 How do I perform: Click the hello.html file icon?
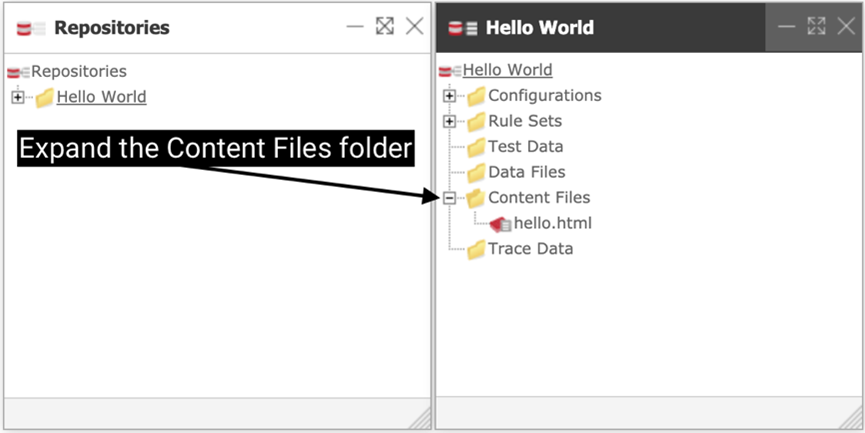click(501, 224)
